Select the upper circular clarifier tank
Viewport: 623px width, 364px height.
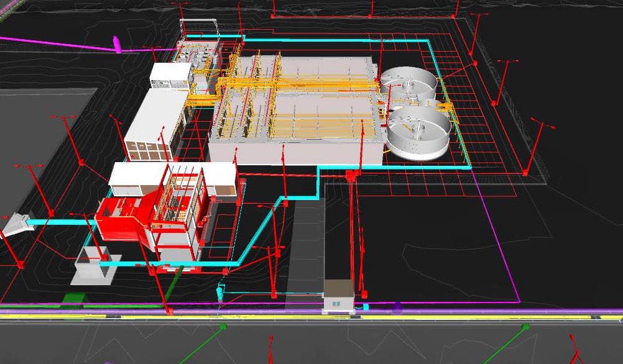tap(409, 83)
